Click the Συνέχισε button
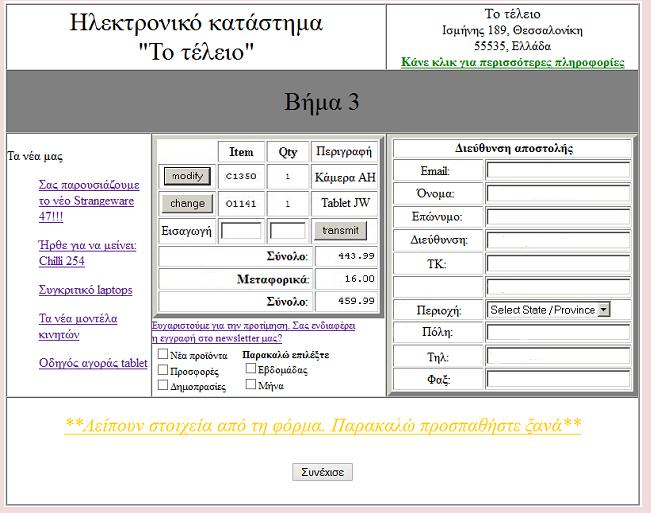This screenshot has height=513, width=651. (x=322, y=472)
